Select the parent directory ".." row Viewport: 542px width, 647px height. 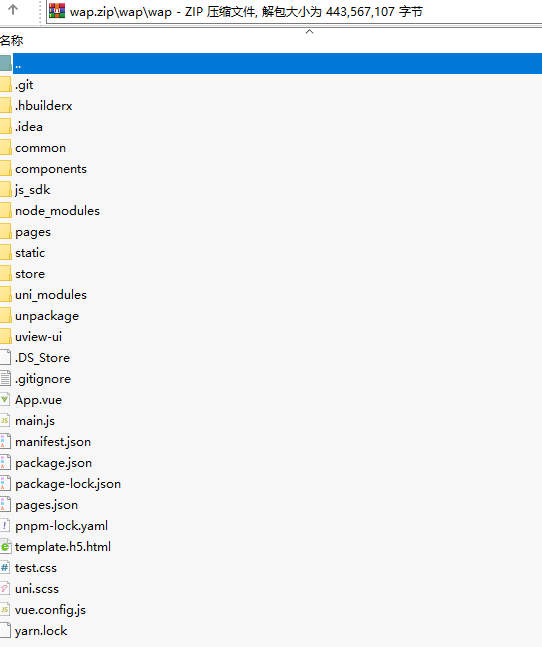pyautogui.click(x=271, y=64)
